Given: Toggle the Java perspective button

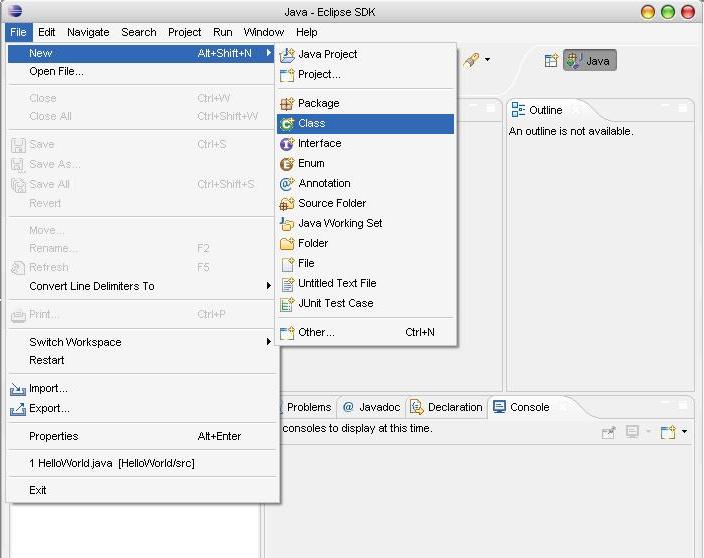Looking at the screenshot, I should coord(590,60).
